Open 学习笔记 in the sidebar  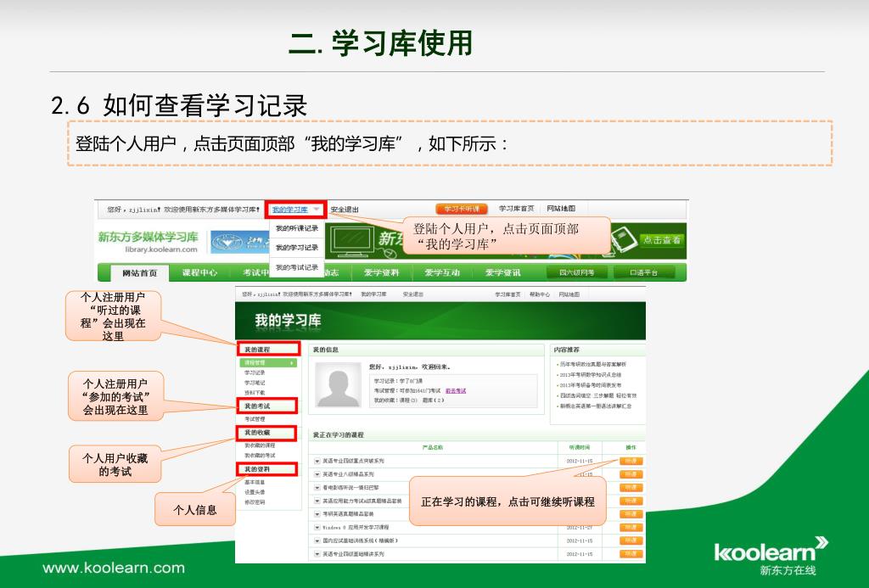pyautogui.click(x=255, y=383)
